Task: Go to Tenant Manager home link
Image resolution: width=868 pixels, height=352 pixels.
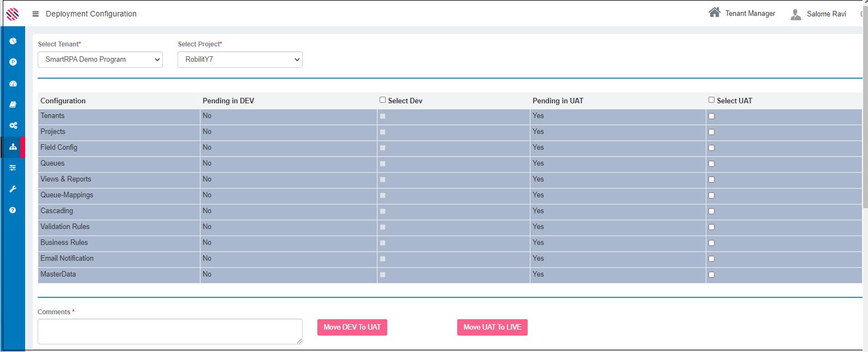Action: point(742,13)
